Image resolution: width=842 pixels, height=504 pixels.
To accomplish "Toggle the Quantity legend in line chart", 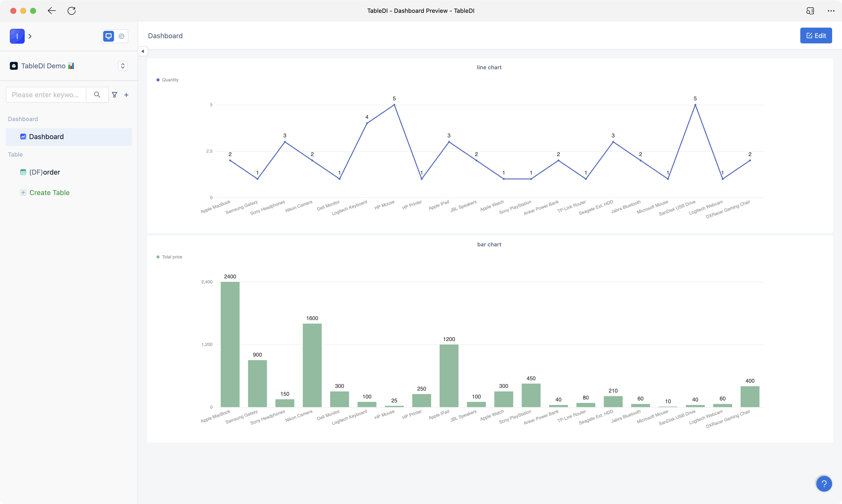I will [167, 80].
